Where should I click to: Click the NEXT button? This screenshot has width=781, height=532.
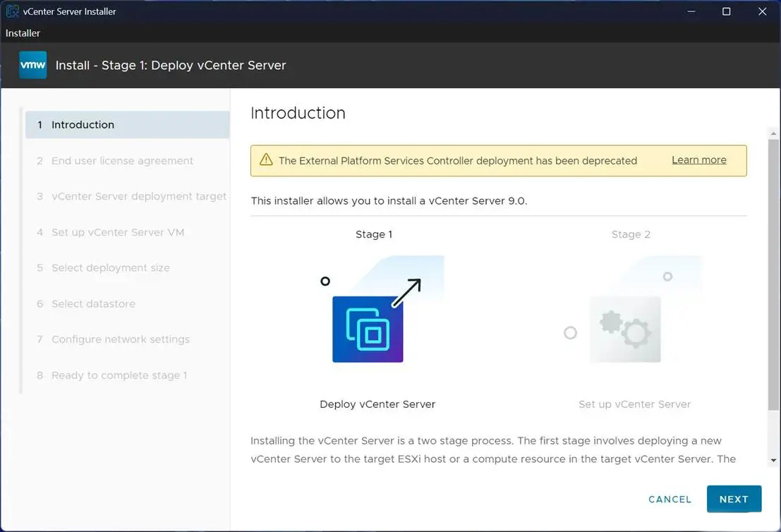tap(734, 499)
